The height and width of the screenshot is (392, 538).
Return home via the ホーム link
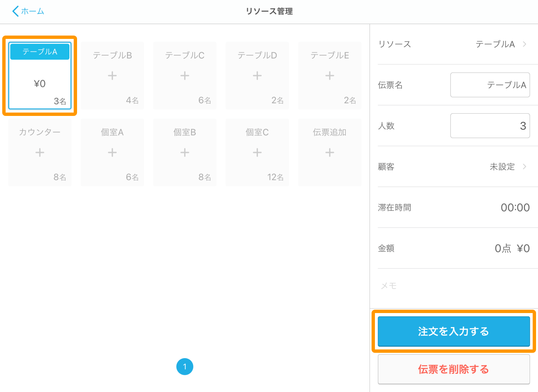32,11
